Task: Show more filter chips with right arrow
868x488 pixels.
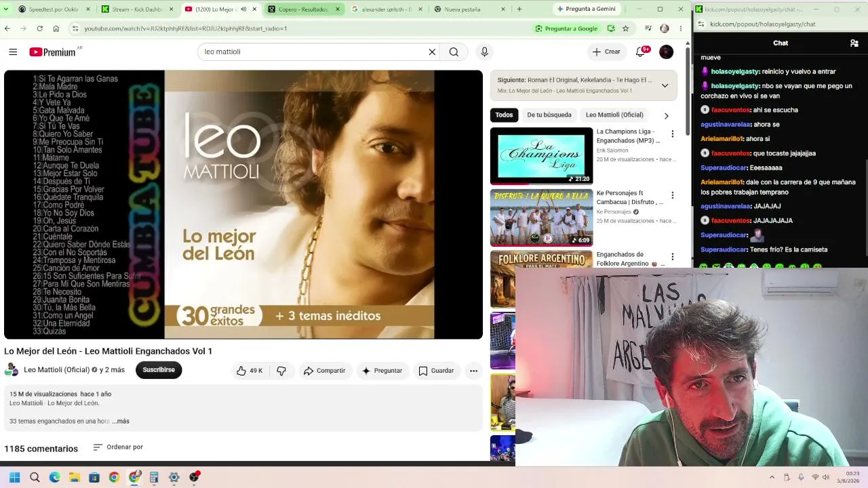Action: [666, 116]
